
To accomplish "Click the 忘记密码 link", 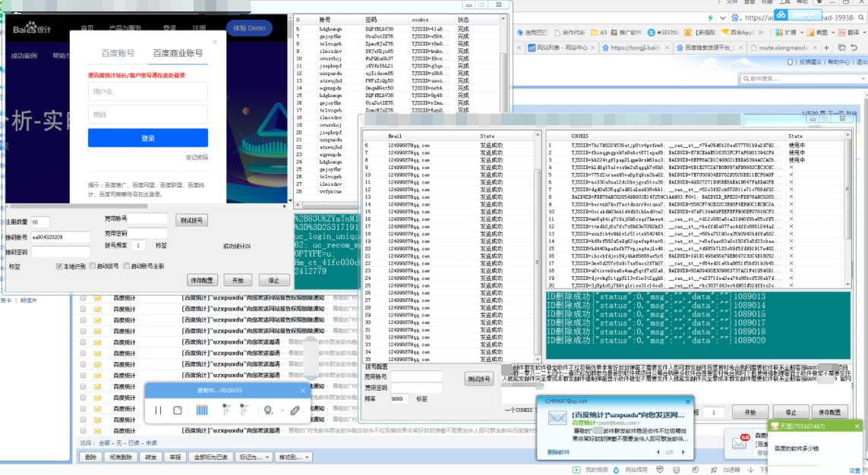I will click(x=197, y=158).
